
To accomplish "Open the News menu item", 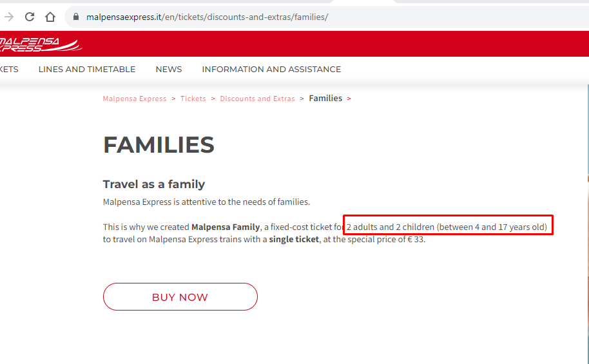I will [169, 69].
